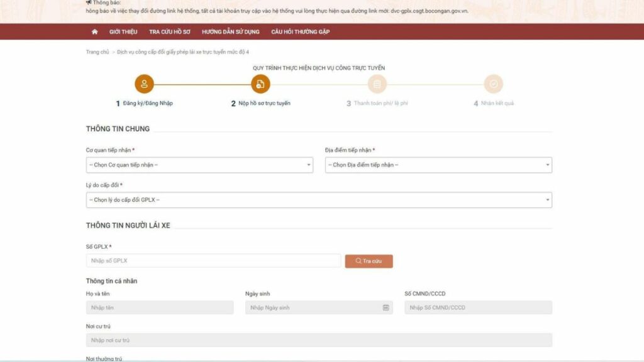Click the step 2 submit application icon

point(260,84)
